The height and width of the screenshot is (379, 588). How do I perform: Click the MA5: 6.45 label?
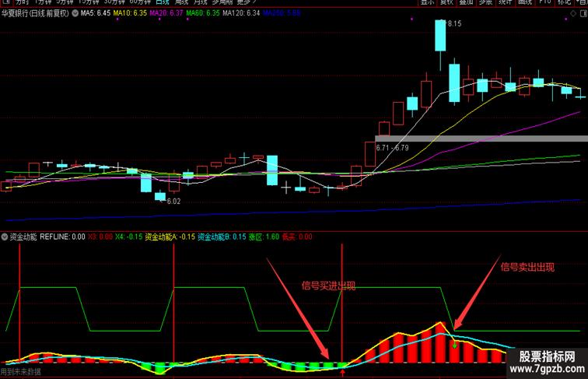(95, 13)
